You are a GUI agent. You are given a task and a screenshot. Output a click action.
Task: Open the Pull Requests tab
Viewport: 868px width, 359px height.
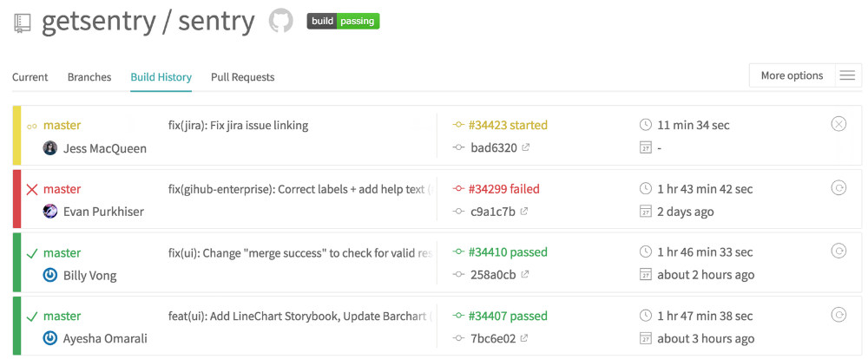(242, 77)
